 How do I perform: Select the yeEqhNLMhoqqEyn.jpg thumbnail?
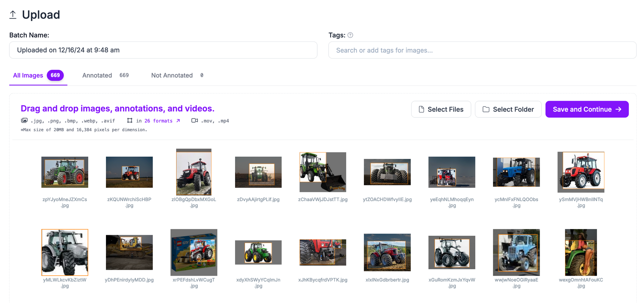(x=452, y=172)
